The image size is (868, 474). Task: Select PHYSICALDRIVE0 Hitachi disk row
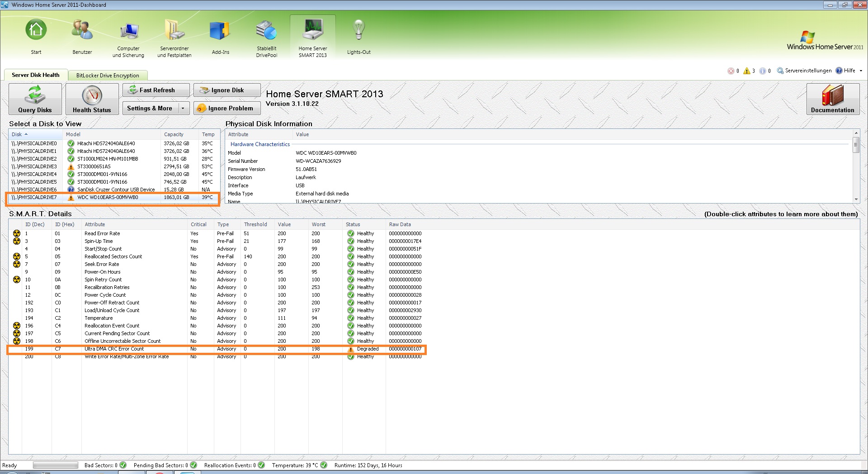(x=114, y=143)
